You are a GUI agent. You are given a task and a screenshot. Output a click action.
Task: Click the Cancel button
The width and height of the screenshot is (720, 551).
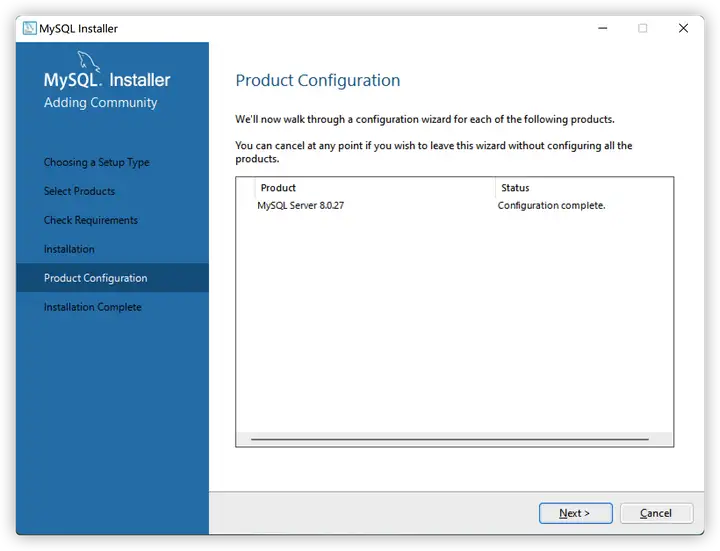pos(656,513)
